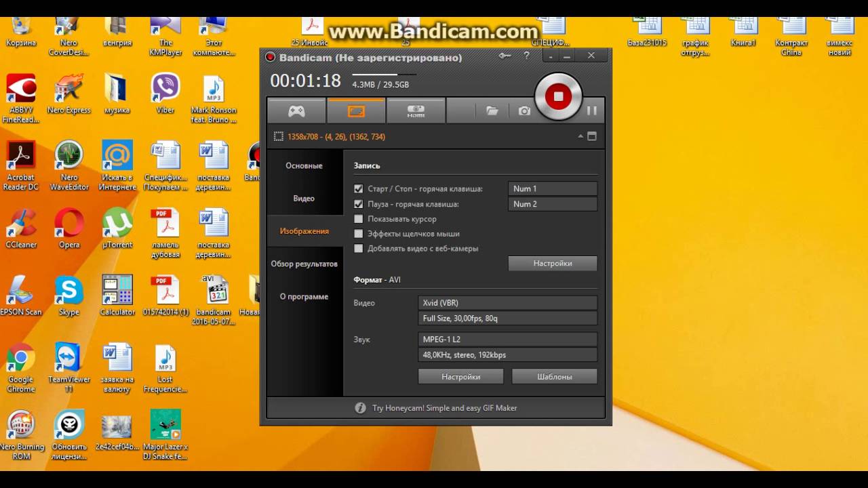The height and width of the screenshot is (488, 868).
Task: Toggle the full-screen target window icon
Action: click(592, 136)
